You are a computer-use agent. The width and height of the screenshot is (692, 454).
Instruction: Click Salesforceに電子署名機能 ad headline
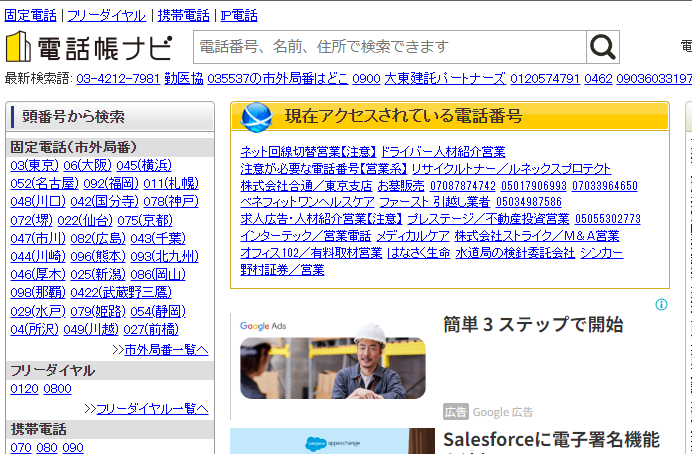point(551,440)
